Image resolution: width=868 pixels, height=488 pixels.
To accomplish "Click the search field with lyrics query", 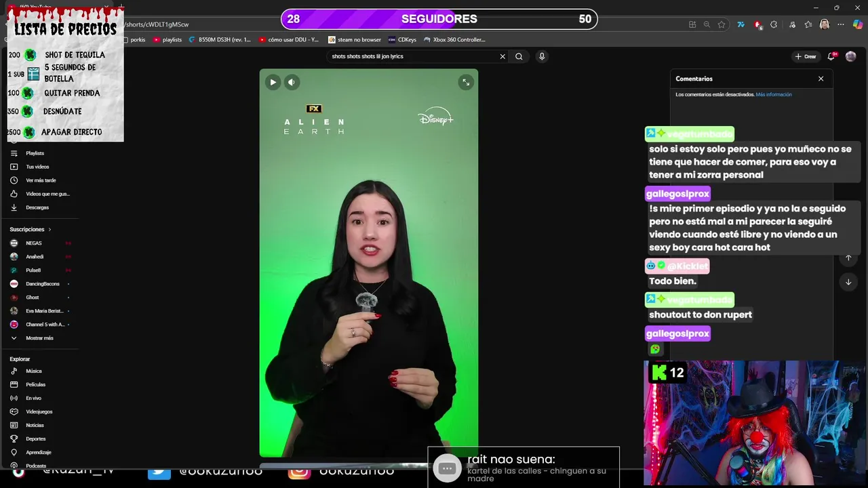I will click(x=412, y=56).
